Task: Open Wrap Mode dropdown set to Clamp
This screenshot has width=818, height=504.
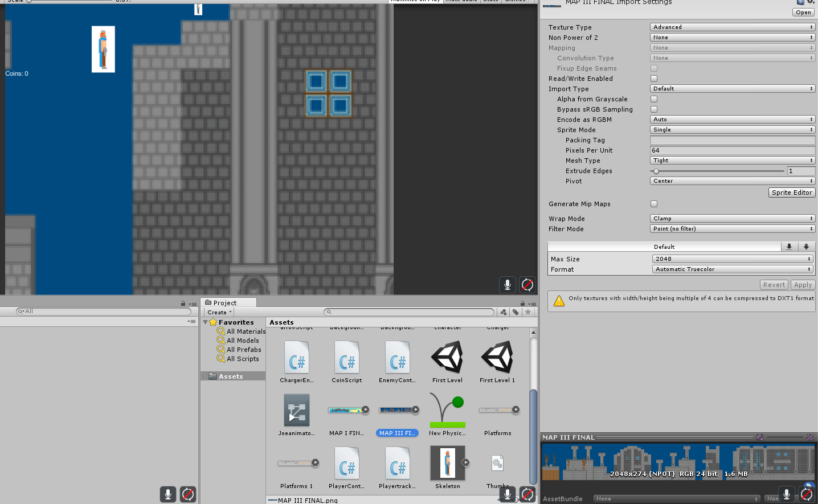Action: [733, 219]
